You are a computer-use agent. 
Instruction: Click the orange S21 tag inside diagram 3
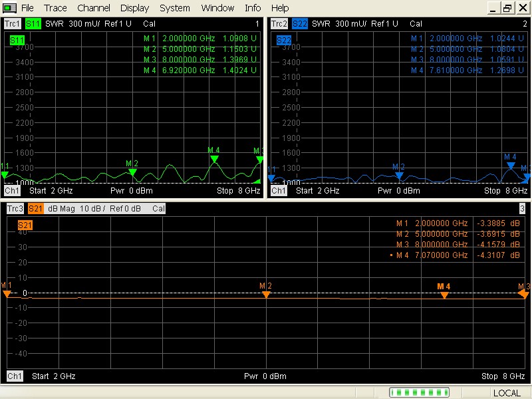(25, 225)
